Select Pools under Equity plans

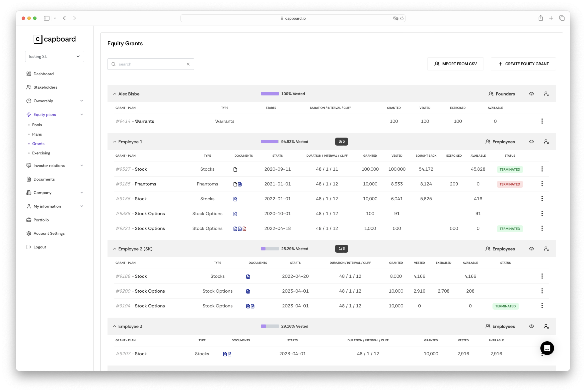[x=37, y=125]
